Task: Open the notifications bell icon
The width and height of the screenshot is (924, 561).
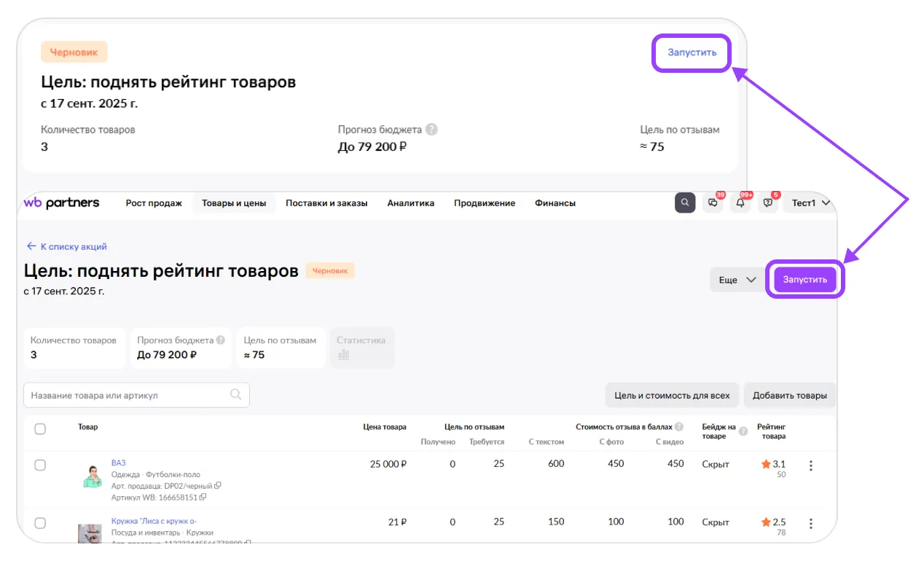Action: tap(740, 203)
